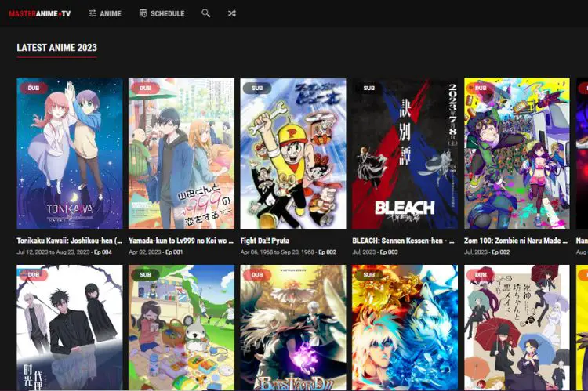Click Ep 001 under Yamada-kun
Viewport: 588px width, 391px height.
173,252
